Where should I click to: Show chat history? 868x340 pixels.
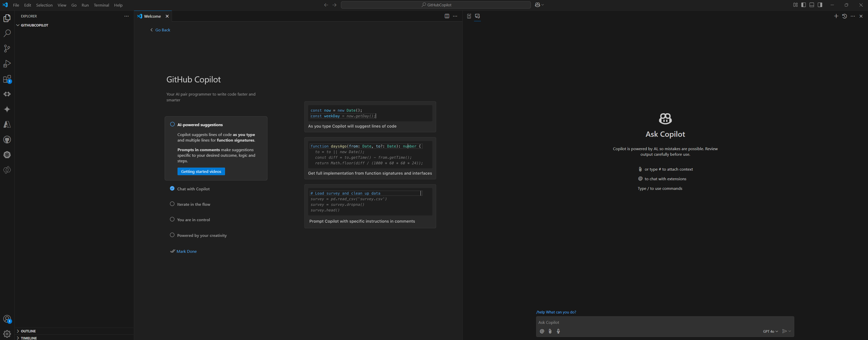[x=845, y=16]
